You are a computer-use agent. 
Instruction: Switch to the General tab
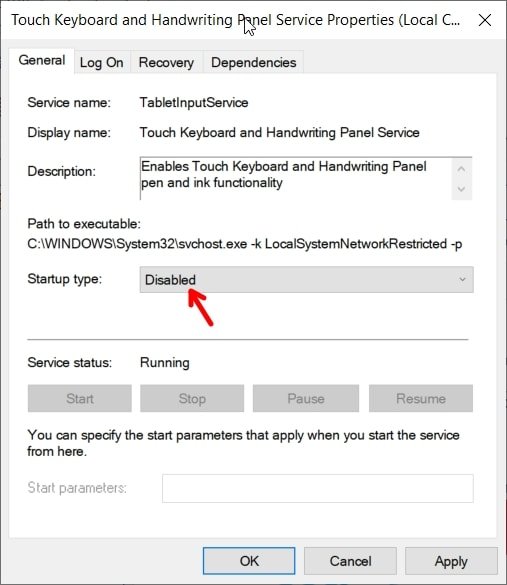(41, 60)
